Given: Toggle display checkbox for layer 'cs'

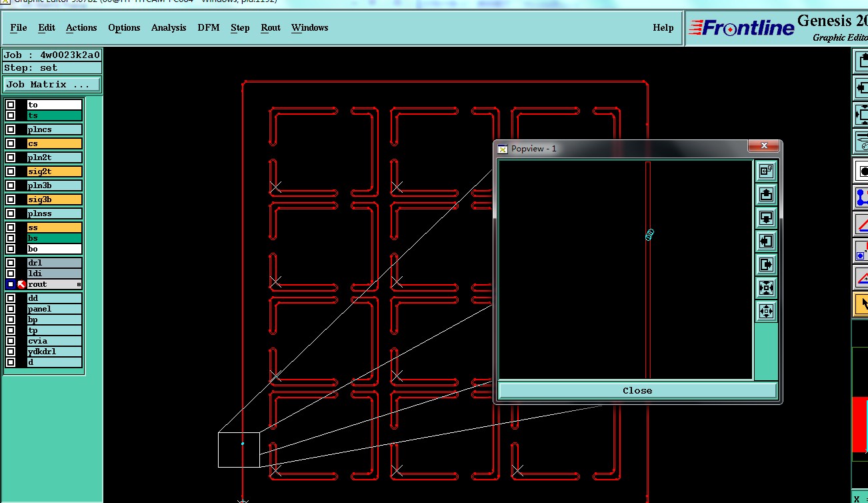Looking at the screenshot, I should tap(11, 143).
